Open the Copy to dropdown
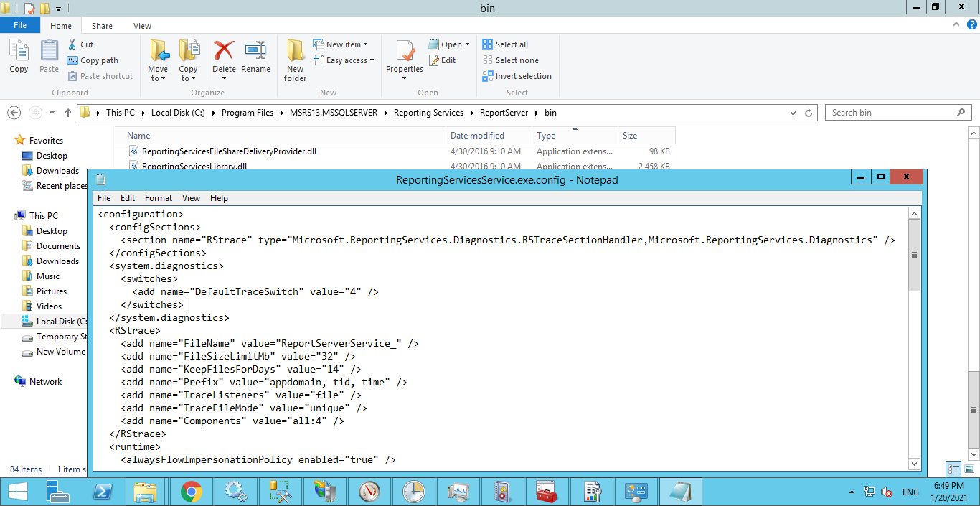Image resolution: width=980 pixels, height=506 pixels. [189, 74]
